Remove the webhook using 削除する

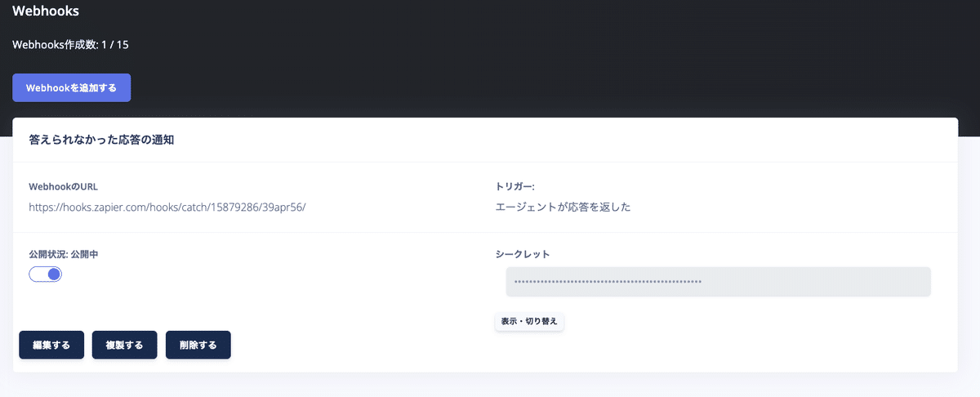[x=198, y=345]
